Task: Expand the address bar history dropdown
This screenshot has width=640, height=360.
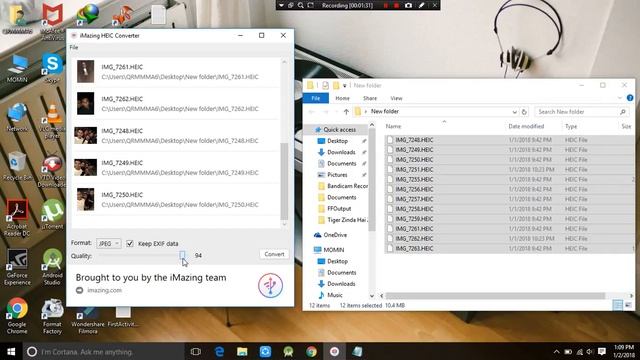Action: tap(515, 111)
